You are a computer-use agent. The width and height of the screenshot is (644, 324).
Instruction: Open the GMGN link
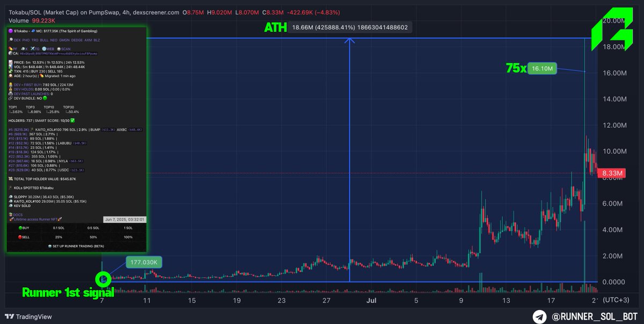tap(64, 40)
